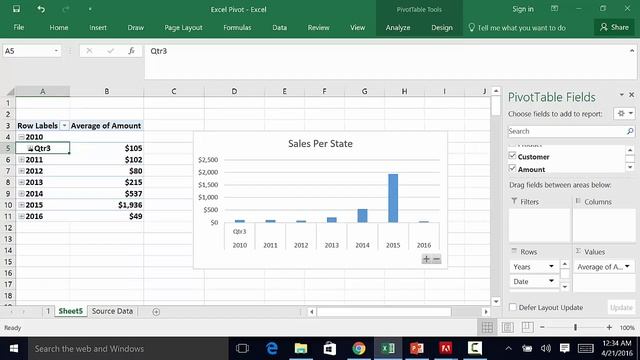Click the Sign in link
Viewport: 640px width, 360px height.
click(523, 9)
